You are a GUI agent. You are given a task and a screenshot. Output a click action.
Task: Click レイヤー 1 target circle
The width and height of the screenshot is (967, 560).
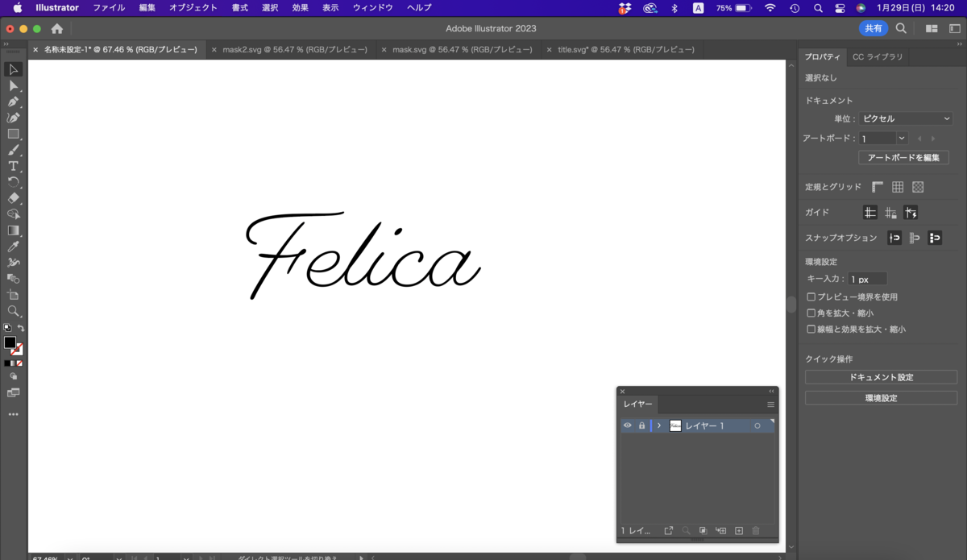pos(757,425)
